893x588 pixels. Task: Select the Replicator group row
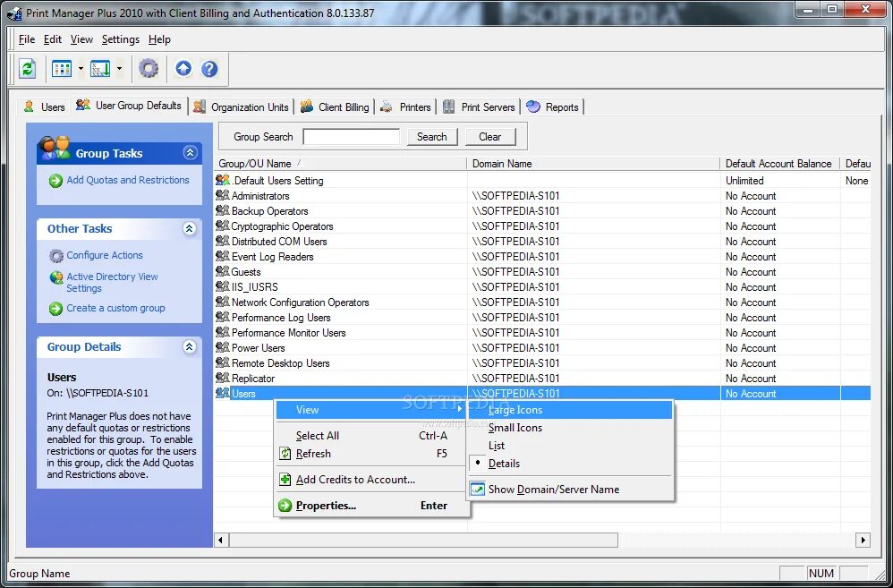[542, 379]
